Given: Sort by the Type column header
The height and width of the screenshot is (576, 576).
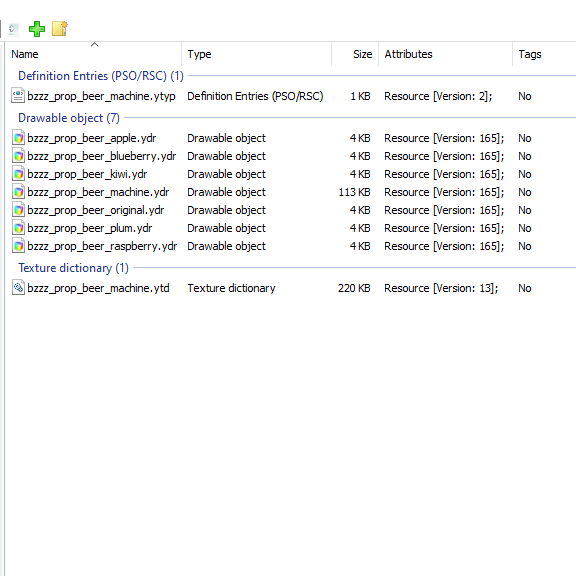Looking at the screenshot, I should (256, 54).
